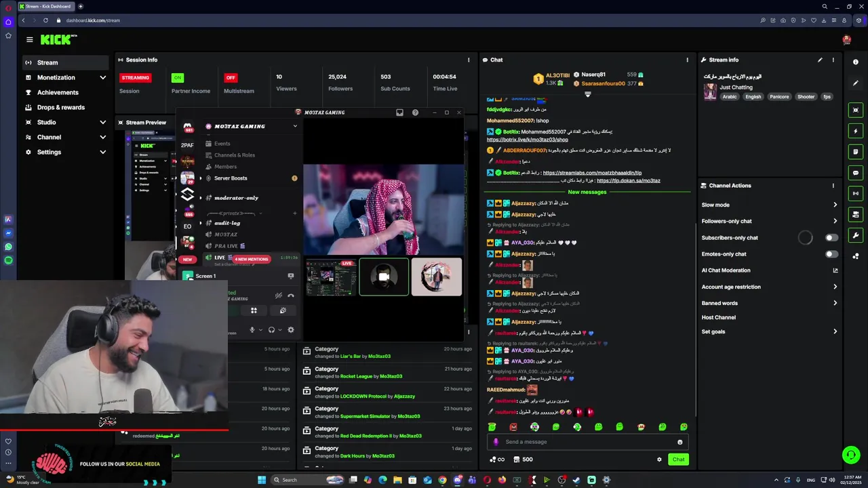The height and width of the screenshot is (488, 868).
Task: Open Slow mode options arrow
Action: [x=835, y=205]
